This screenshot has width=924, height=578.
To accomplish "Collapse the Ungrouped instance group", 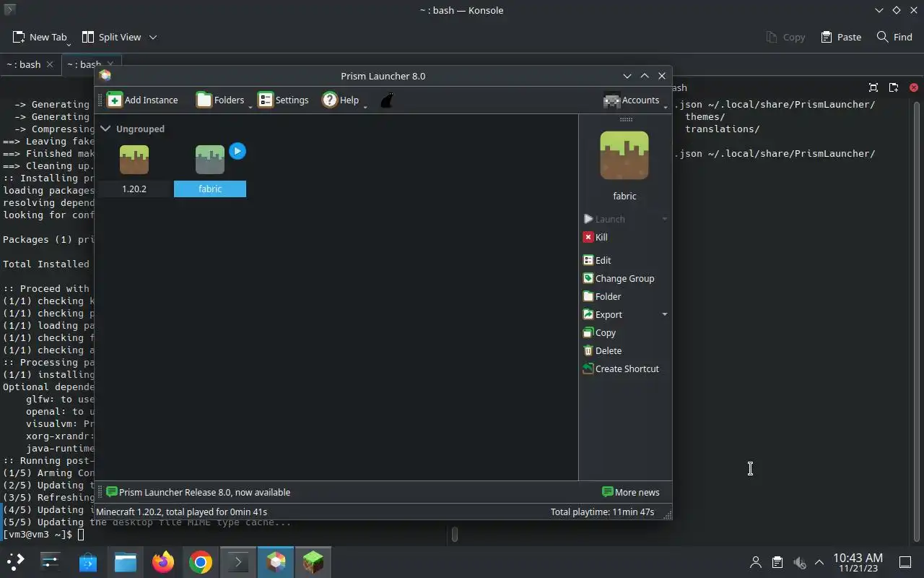I will click(105, 129).
